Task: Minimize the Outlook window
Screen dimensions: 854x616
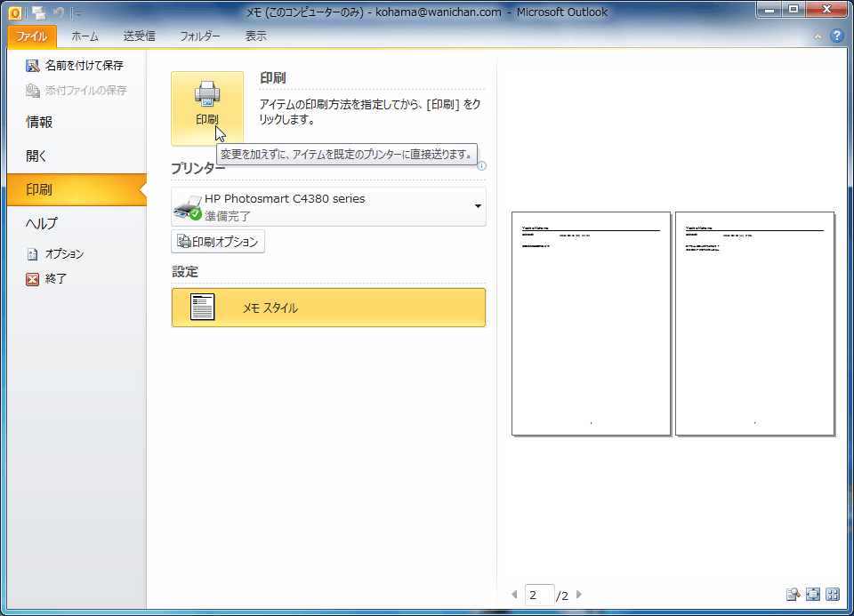Action: coord(769,9)
